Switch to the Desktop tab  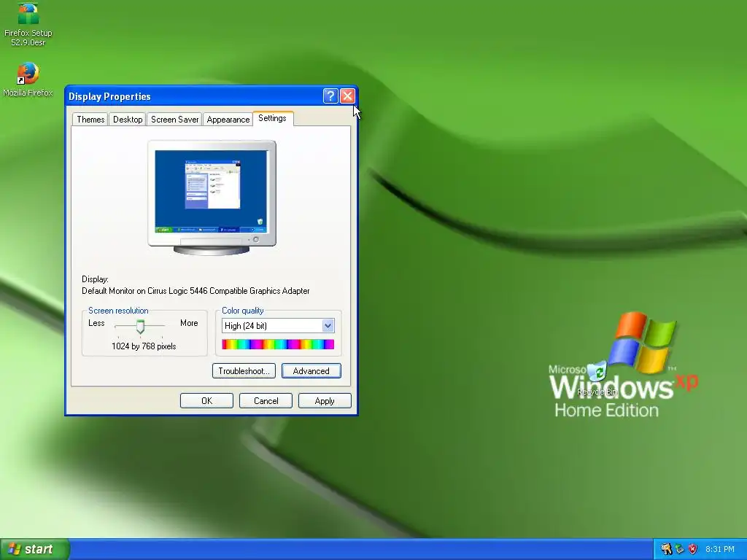pos(128,120)
